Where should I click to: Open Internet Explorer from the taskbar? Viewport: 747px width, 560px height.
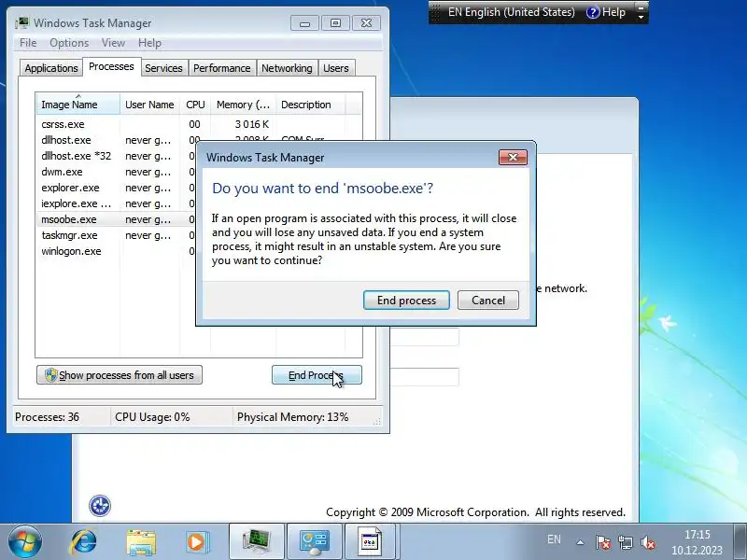(x=84, y=542)
